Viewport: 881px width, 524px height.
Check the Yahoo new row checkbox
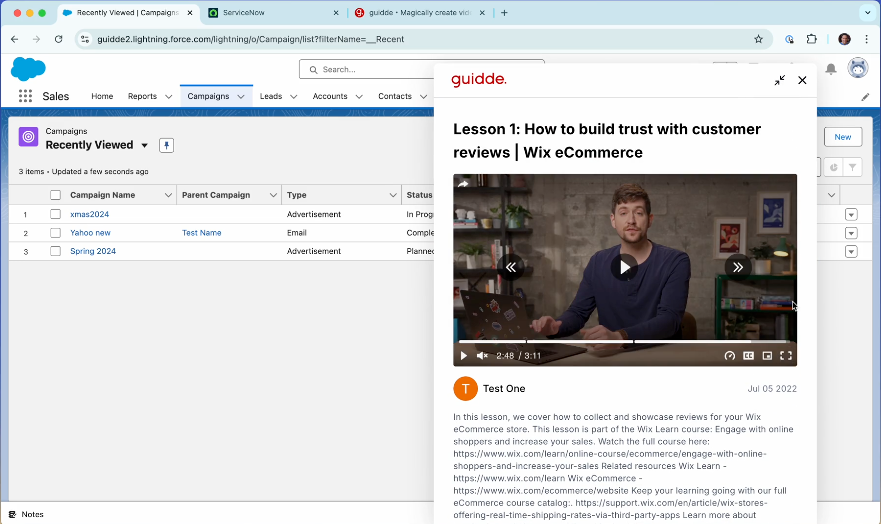[x=55, y=233]
